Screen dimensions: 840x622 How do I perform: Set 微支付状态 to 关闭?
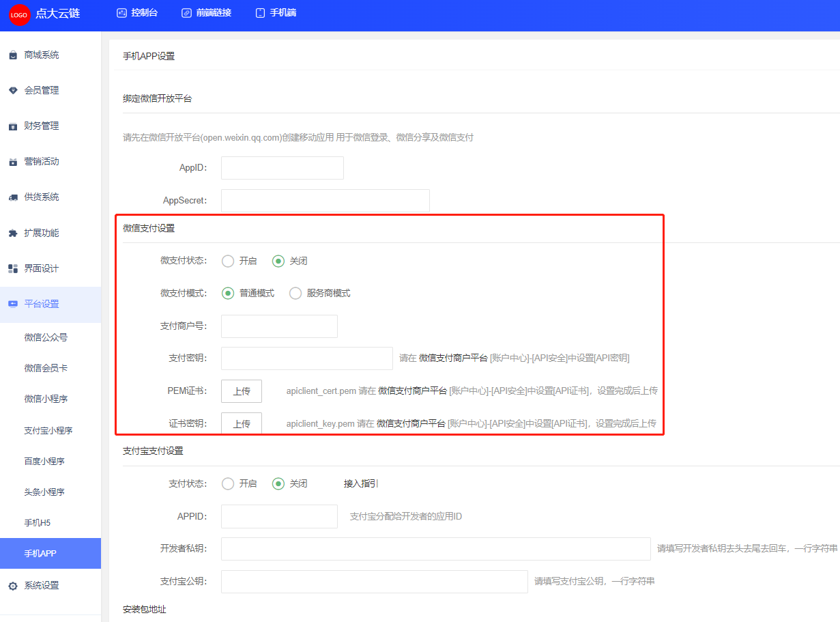coord(278,261)
